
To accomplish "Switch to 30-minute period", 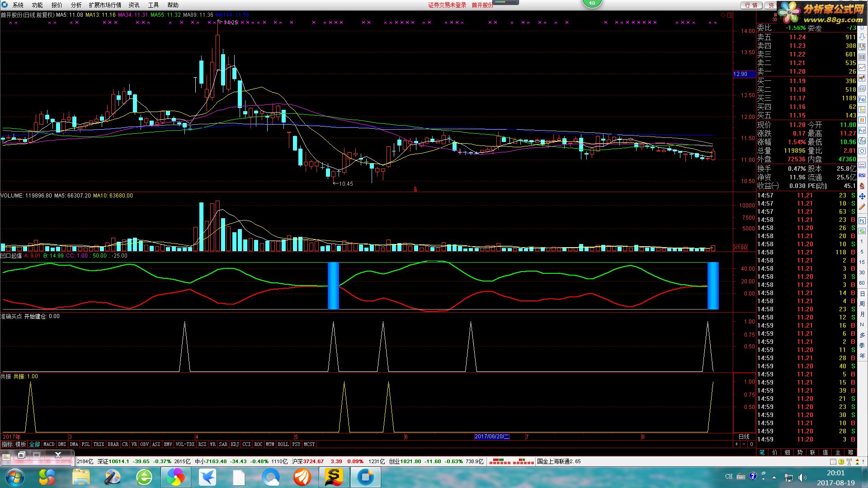I will 862,272.
